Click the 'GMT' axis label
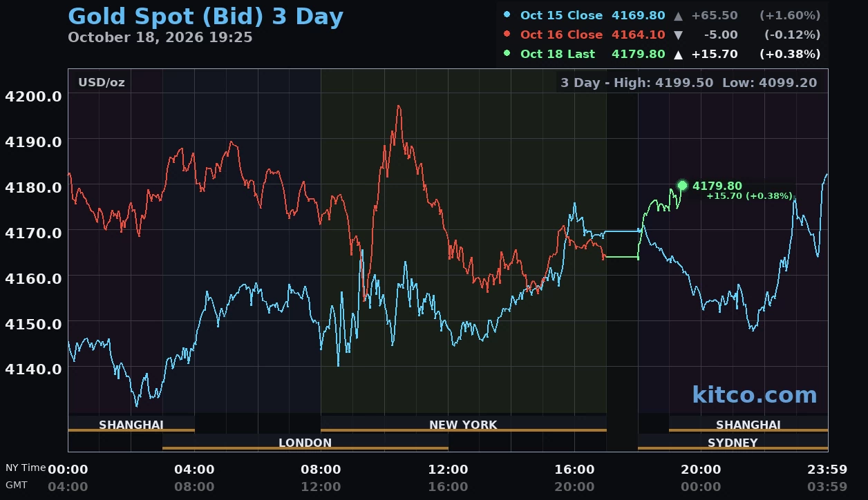The height and width of the screenshot is (500, 868). coord(17,485)
